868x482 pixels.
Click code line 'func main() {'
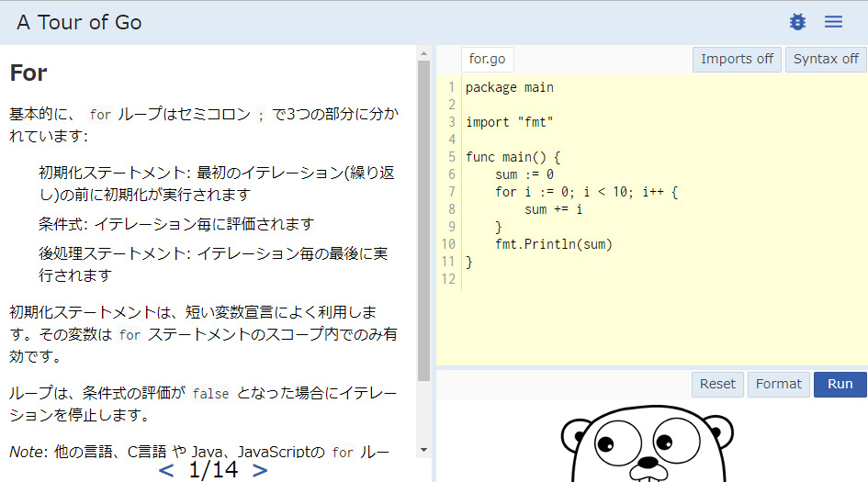(x=513, y=157)
